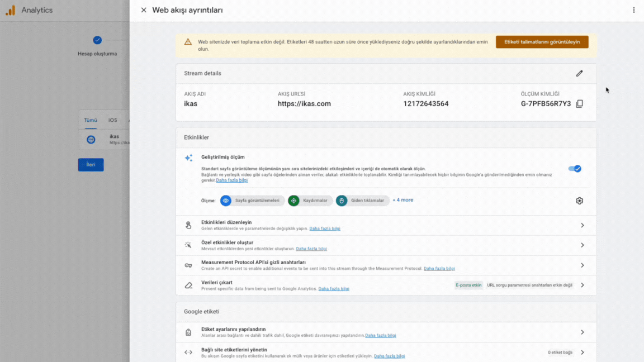Disable the Geliştirilmiş ölçüm toggle
This screenshot has height=362, width=644.
tap(574, 169)
